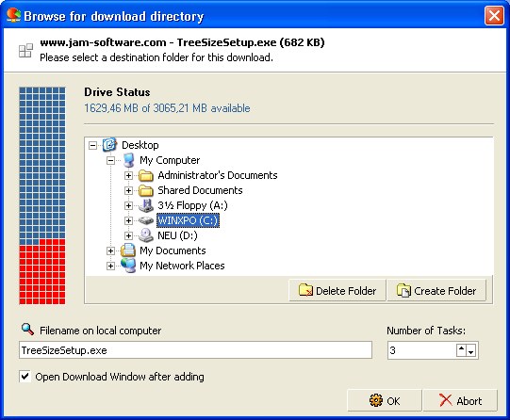Increase Number of Tasks with up arrow
This screenshot has width=510, height=420.
click(x=461, y=348)
